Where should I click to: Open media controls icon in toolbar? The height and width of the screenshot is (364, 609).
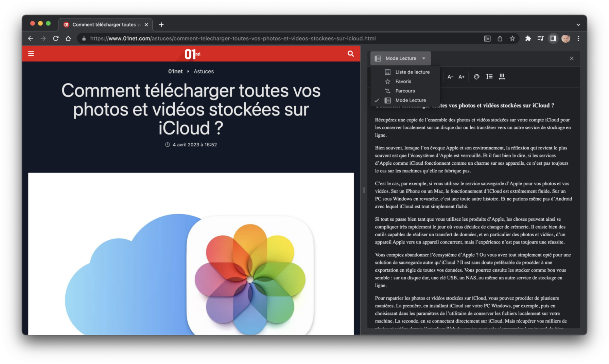pyautogui.click(x=540, y=38)
